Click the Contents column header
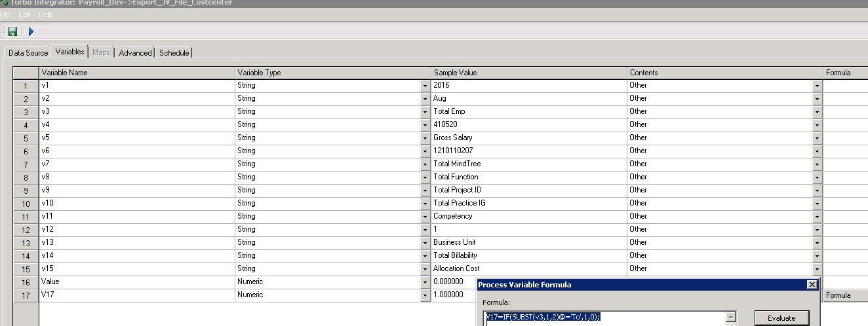The width and height of the screenshot is (868, 326). (x=725, y=73)
